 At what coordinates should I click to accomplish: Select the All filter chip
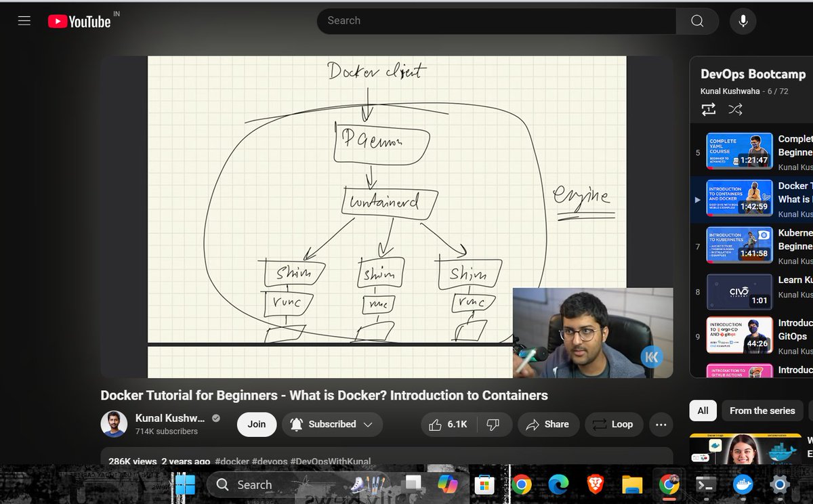(x=703, y=411)
